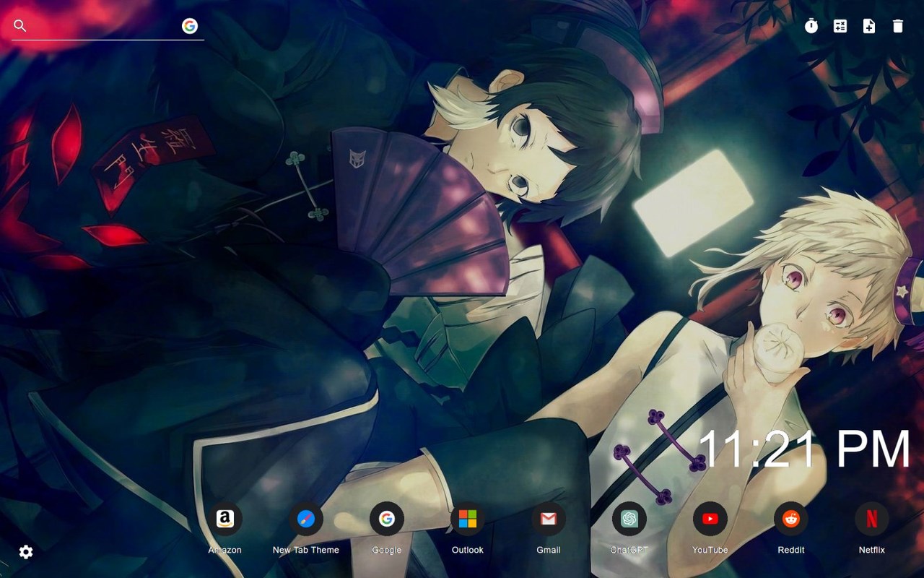924x578 pixels.
Task: Click the New Tab Theme label
Action: tap(306, 550)
